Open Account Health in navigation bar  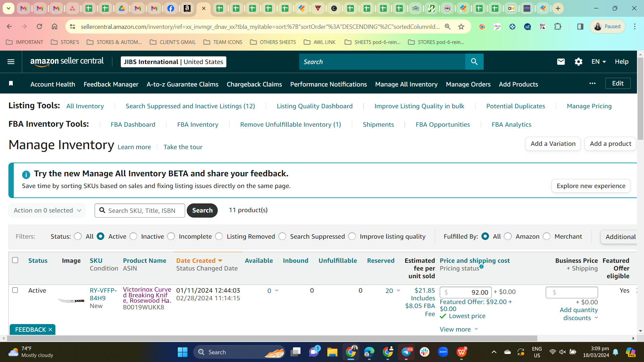coord(53,84)
